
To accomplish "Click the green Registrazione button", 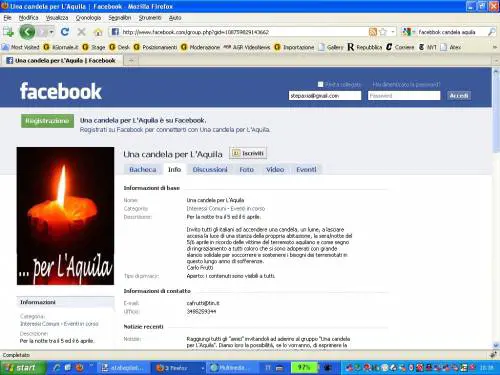I will pos(47,121).
